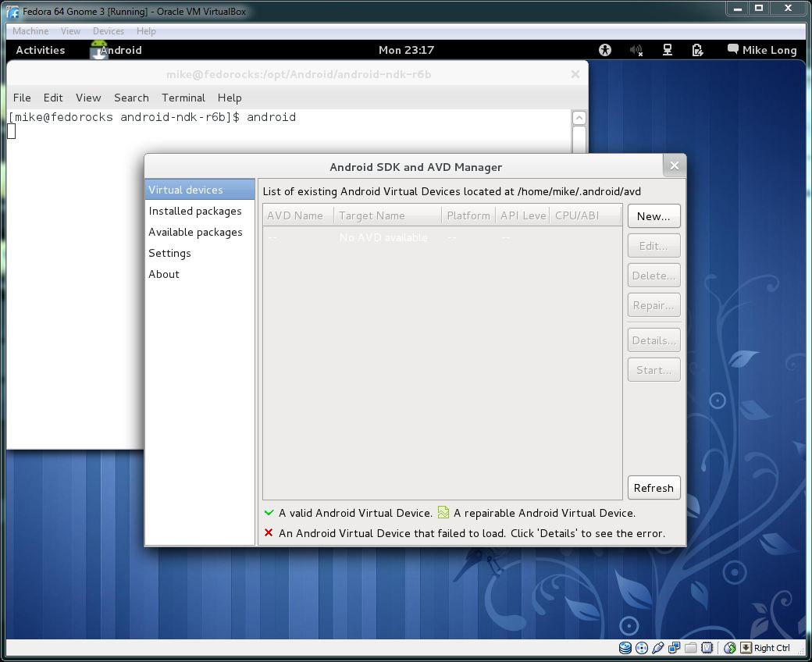
Task: Click the Right Ctrl host key label
Action: coord(771,648)
